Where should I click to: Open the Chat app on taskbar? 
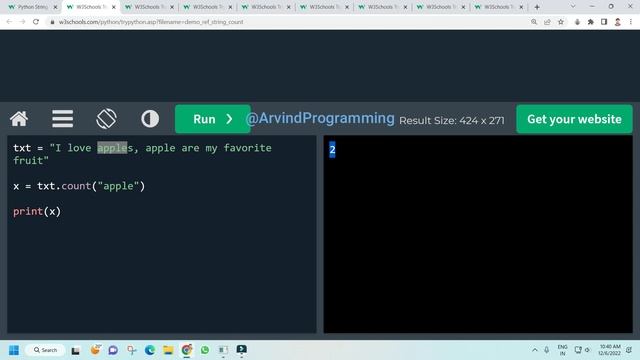(x=113, y=350)
